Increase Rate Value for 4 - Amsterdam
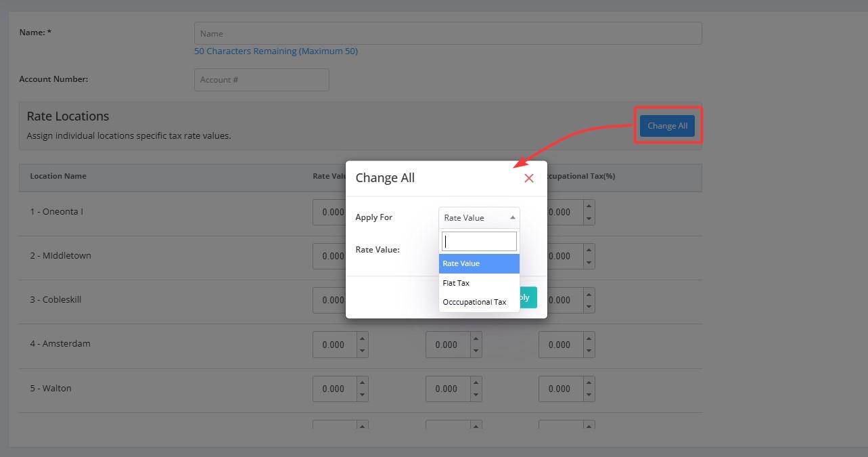The height and width of the screenshot is (457, 868). click(363, 339)
